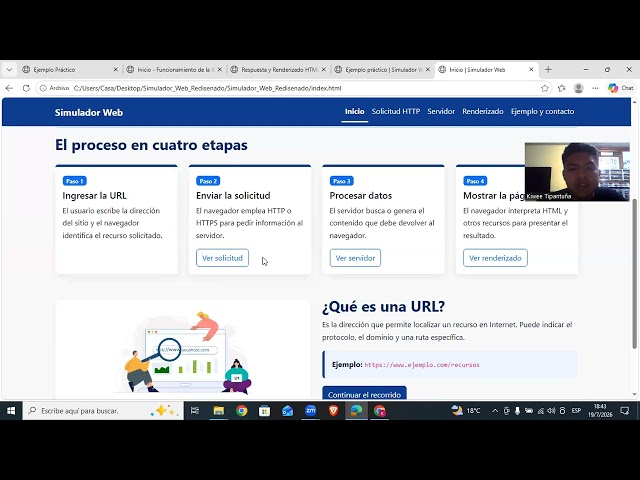Viewport: 640px width, 480px height.
Task: Close the active 'Inicio | Simulador Web' tab
Action: (531, 70)
